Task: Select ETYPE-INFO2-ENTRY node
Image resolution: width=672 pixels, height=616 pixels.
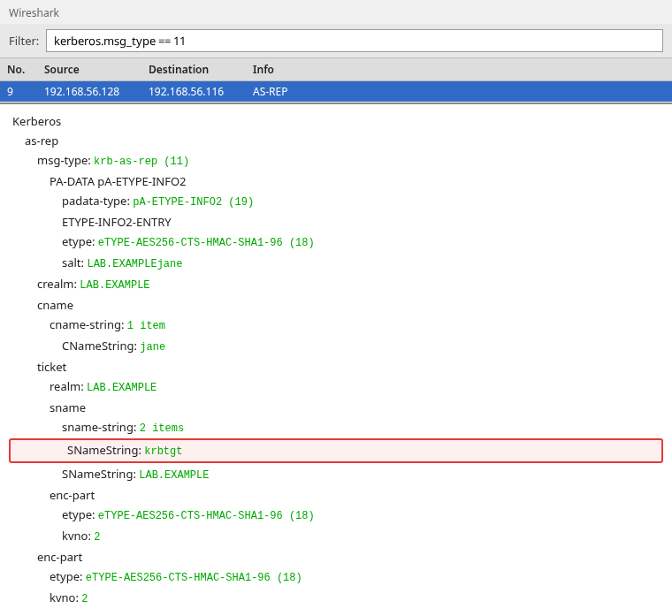Action: point(117,223)
